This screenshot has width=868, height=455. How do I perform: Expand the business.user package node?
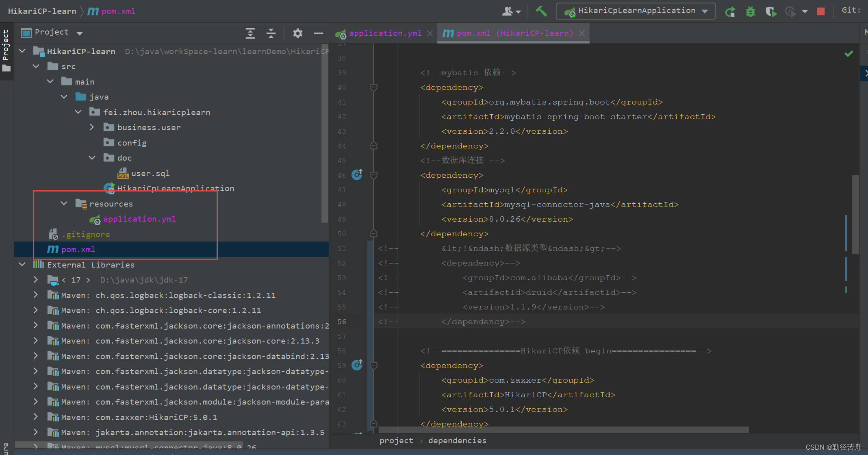tap(91, 127)
